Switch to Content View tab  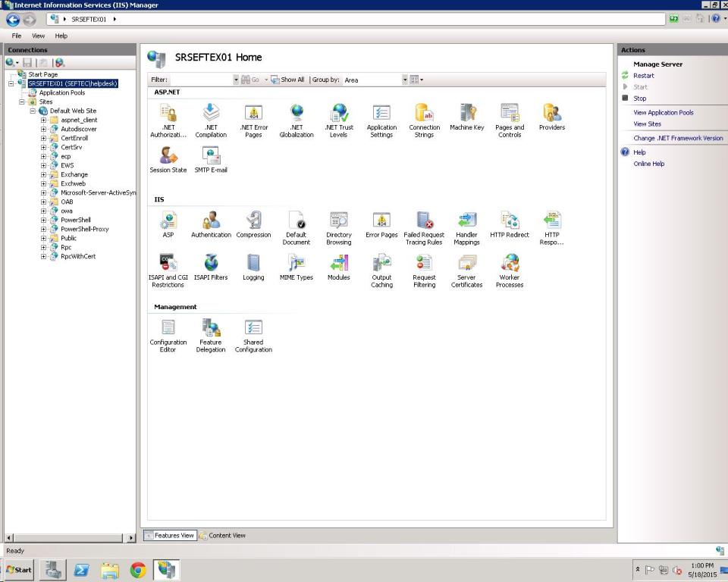pyautogui.click(x=223, y=535)
